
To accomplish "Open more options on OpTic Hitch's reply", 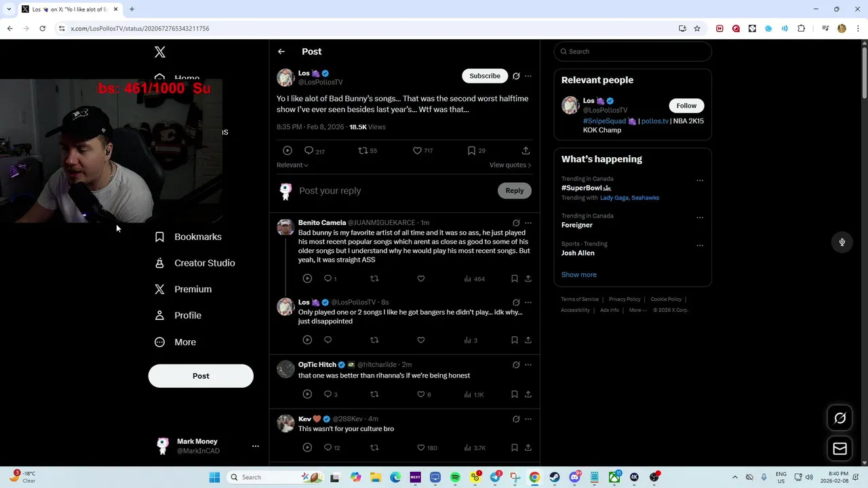I will (528, 365).
